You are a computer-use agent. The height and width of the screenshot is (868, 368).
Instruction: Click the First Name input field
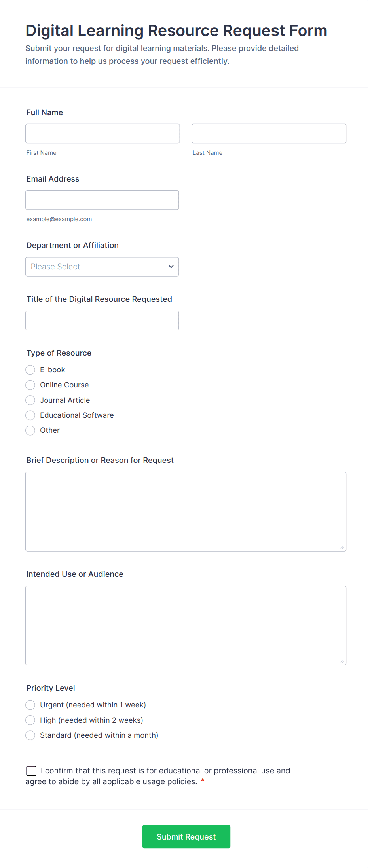102,133
